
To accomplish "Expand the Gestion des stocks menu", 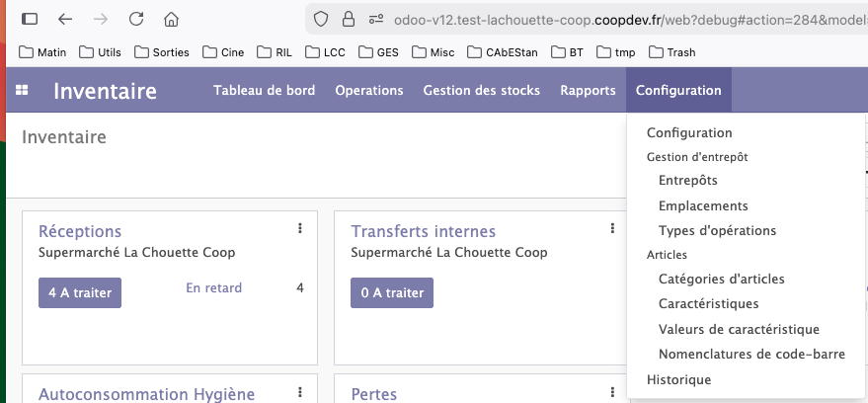I will (x=481, y=91).
